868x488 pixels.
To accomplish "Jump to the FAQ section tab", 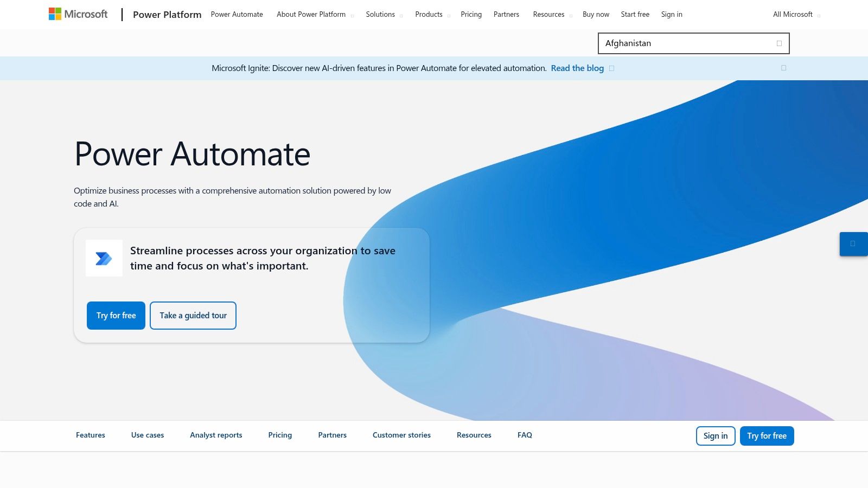I will 525,435.
